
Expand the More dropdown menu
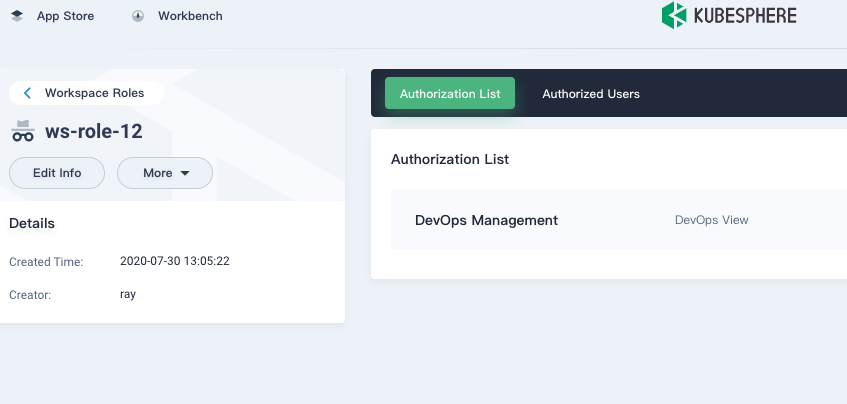point(165,173)
